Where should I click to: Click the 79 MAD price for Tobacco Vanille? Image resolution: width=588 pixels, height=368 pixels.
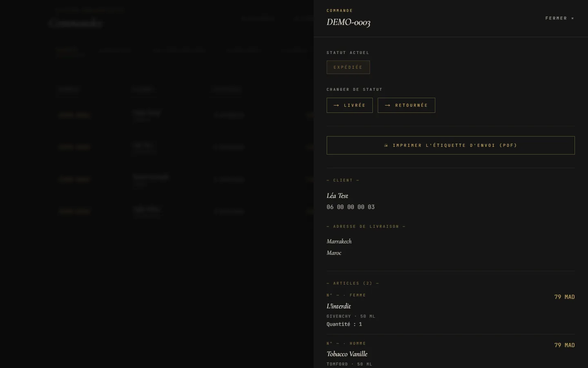(564, 346)
